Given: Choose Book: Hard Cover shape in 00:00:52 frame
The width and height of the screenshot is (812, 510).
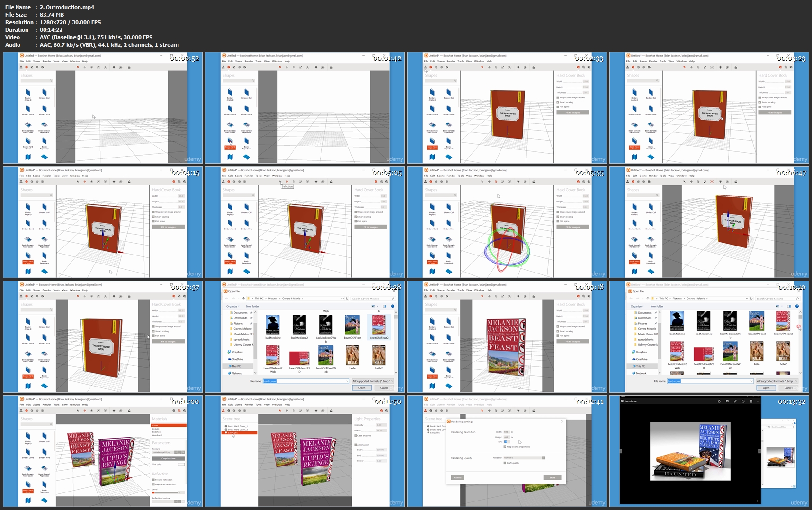Looking at the screenshot, I should coord(28,144).
